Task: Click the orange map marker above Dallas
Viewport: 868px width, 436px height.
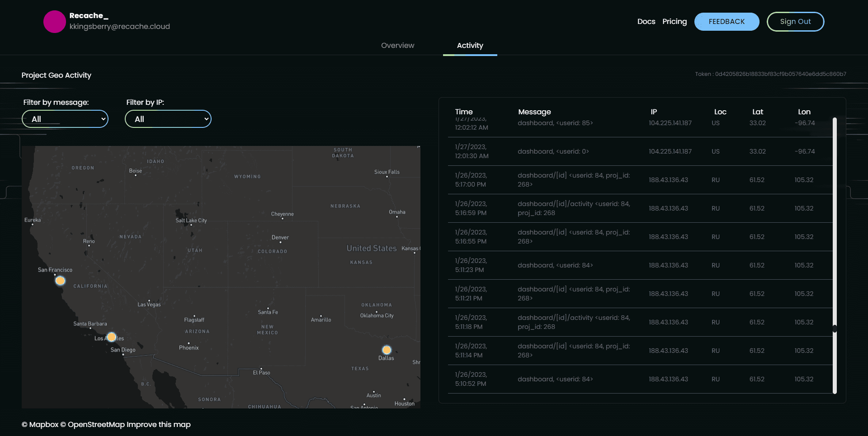Action: pyautogui.click(x=387, y=350)
